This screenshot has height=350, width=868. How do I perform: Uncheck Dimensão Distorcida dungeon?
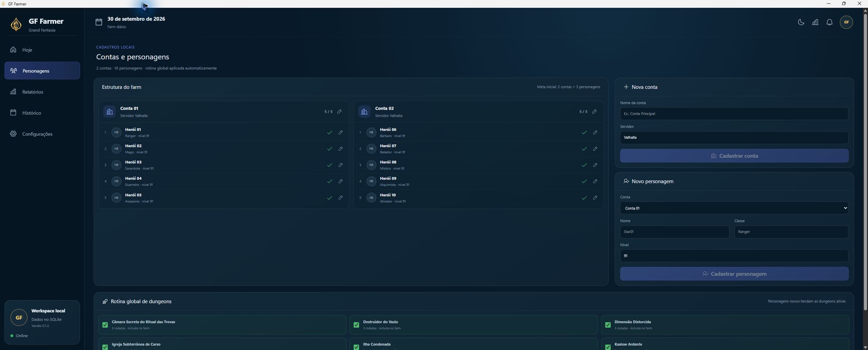tap(608, 325)
